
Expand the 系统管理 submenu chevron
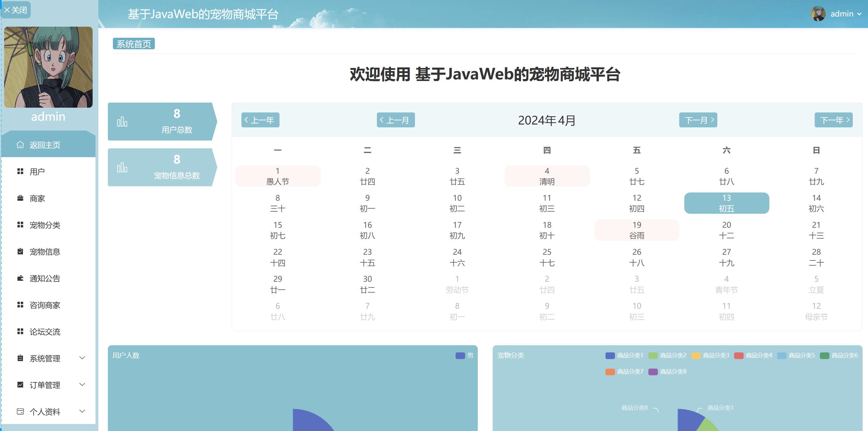(82, 358)
